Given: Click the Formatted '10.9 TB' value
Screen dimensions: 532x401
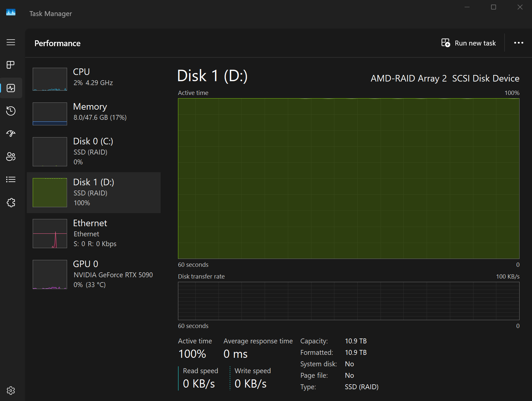Looking at the screenshot, I should tap(356, 353).
